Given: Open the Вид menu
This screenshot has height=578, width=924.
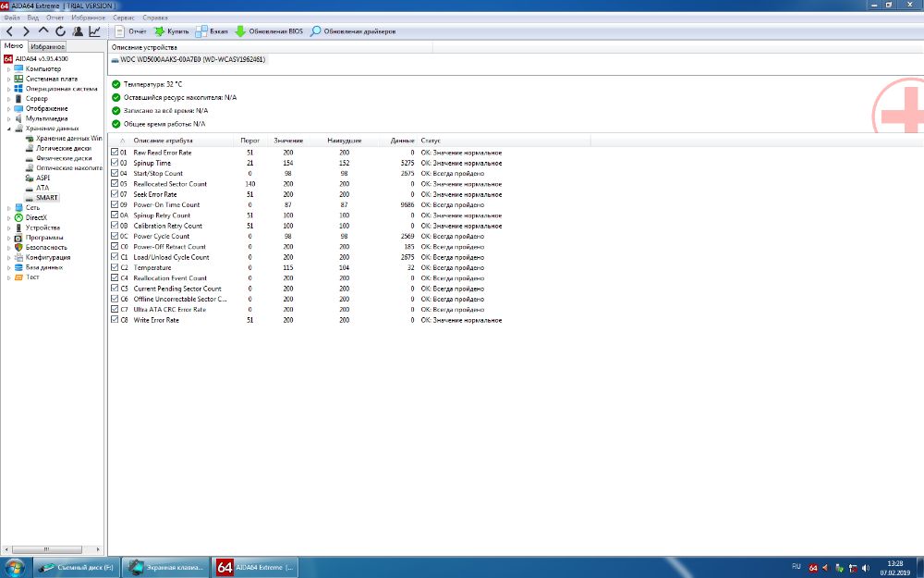Looking at the screenshot, I should tap(33, 18).
